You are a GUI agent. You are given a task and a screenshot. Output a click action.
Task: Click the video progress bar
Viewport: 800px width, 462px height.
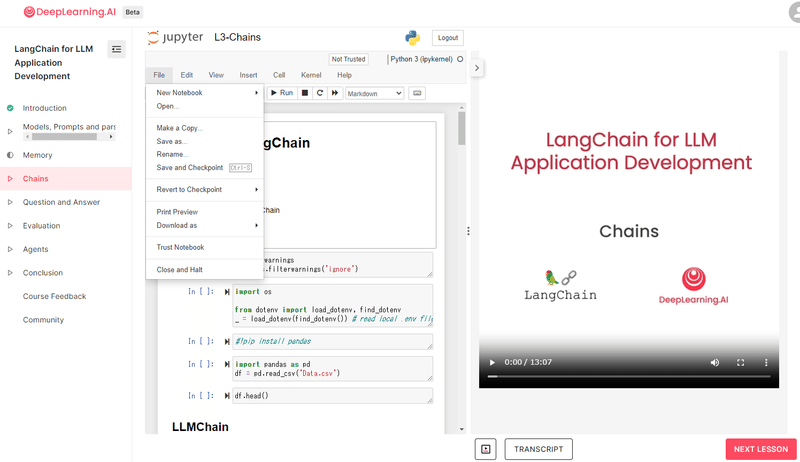pos(629,376)
